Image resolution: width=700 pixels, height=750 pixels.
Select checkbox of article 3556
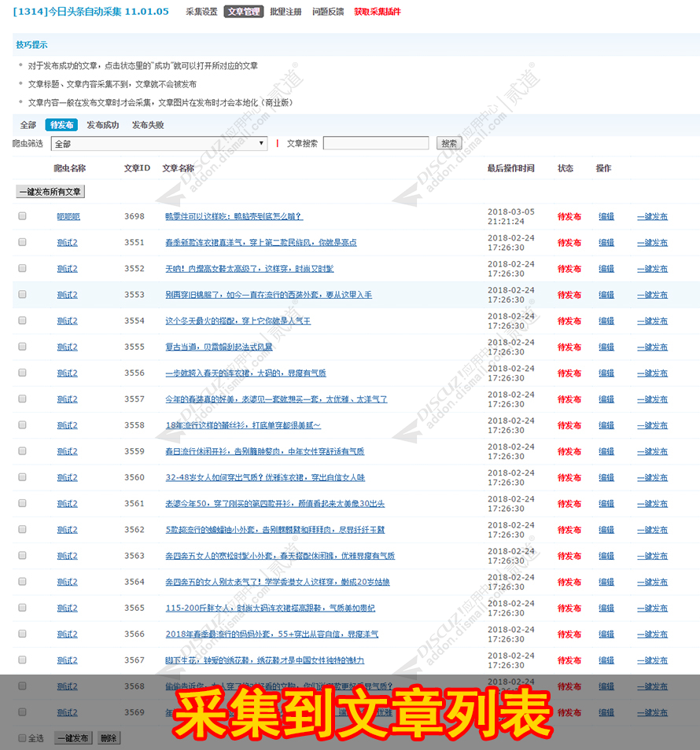pos(22,372)
